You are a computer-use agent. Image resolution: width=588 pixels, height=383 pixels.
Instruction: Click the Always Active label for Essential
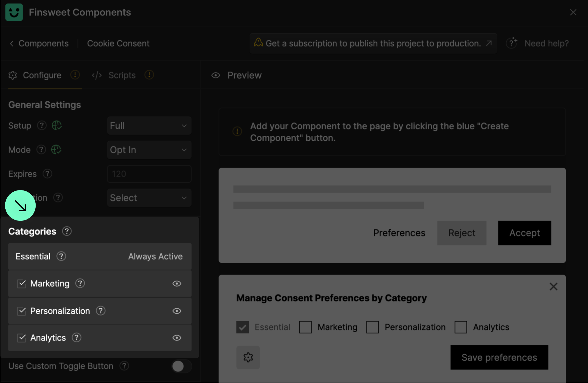pos(155,256)
